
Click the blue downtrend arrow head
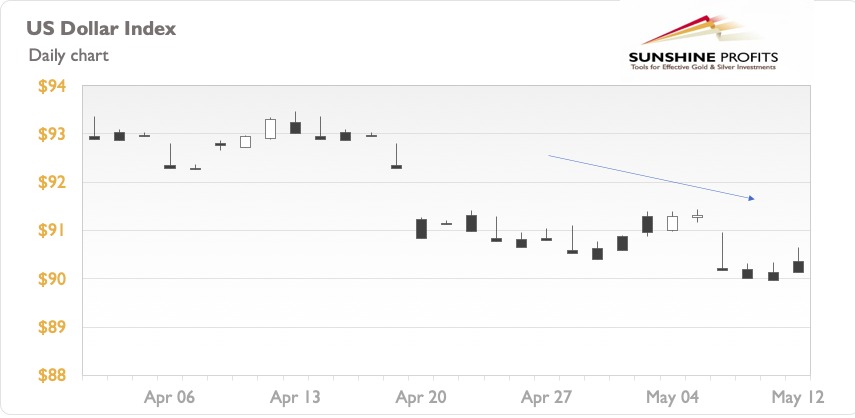pos(751,198)
